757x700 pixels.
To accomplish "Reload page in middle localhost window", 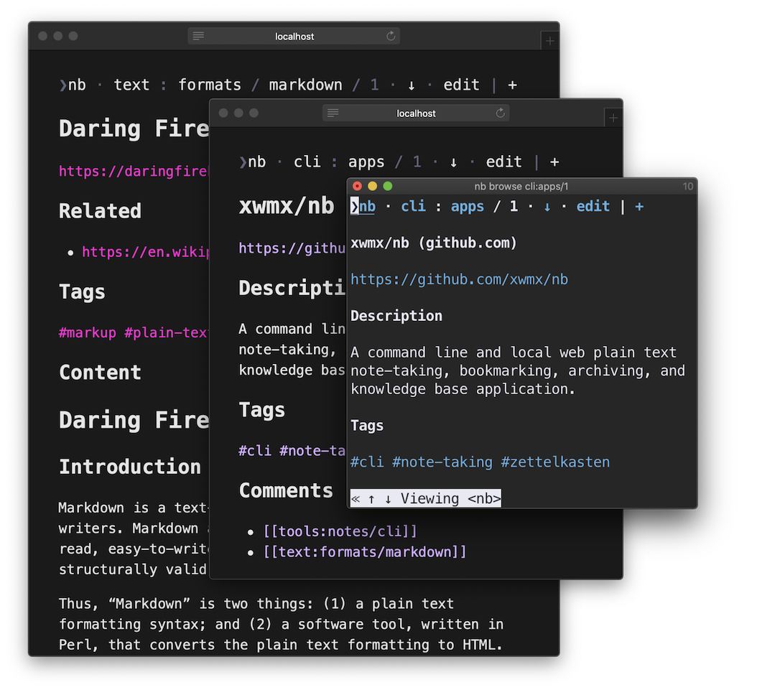I will (500, 113).
